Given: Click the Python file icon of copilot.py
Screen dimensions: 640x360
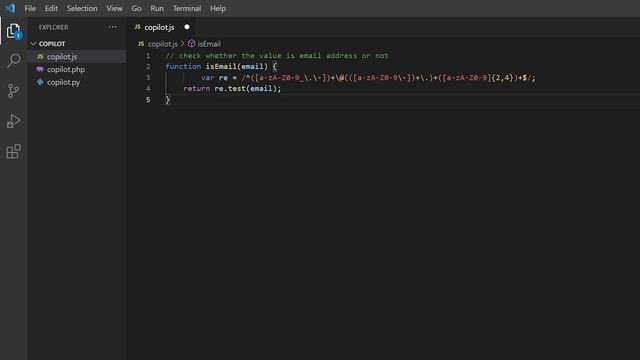Looking at the screenshot, I should click(x=40, y=82).
